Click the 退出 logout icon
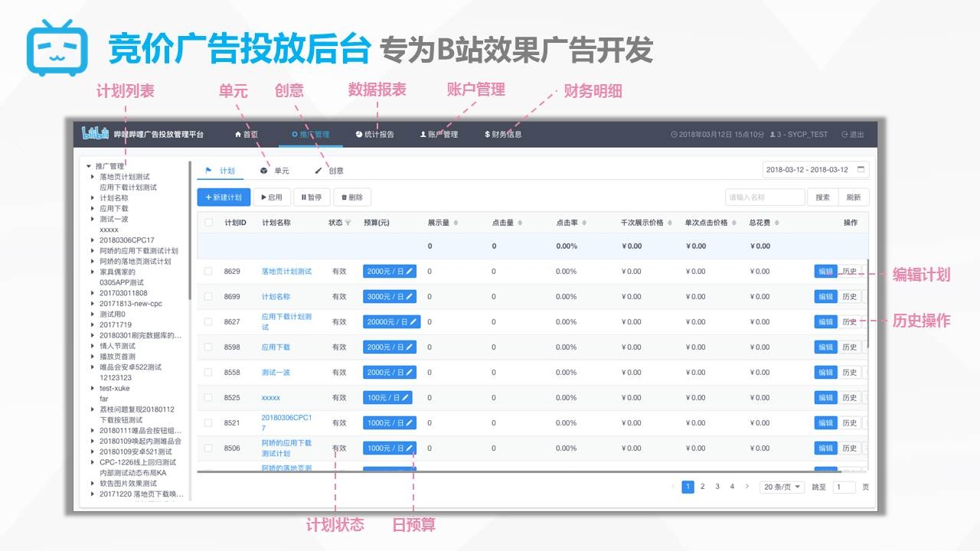This screenshot has height=551, width=980. [844, 135]
